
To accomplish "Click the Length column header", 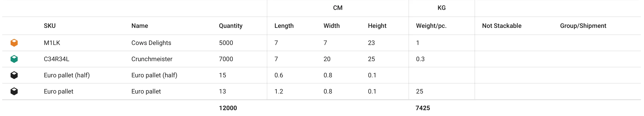I will click(284, 26).
